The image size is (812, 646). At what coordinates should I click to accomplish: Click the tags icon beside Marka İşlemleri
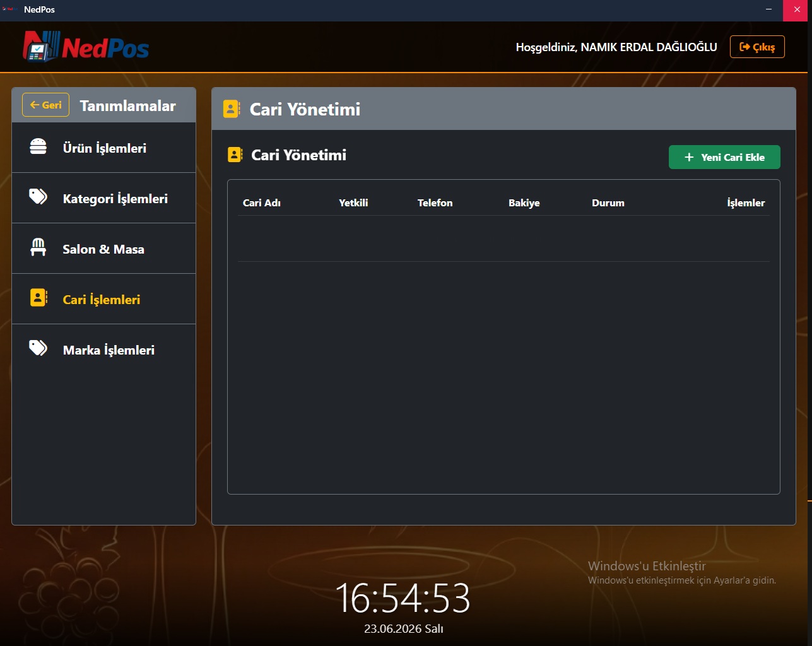coord(38,348)
